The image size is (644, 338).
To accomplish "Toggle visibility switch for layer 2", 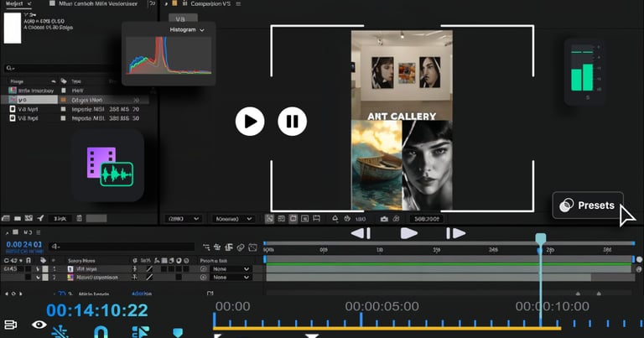I will coord(28,278).
